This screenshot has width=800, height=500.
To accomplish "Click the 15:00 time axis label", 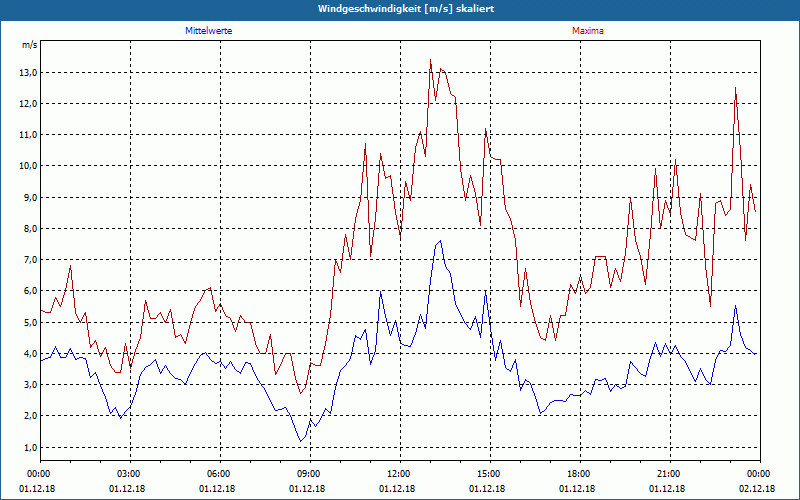I will click(x=490, y=474).
